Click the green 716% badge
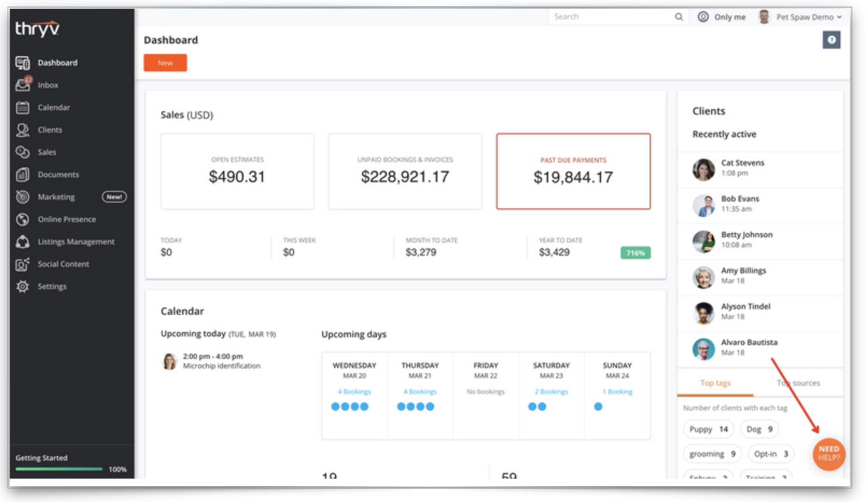This screenshot has width=868, height=502. [x=635, y=253]
